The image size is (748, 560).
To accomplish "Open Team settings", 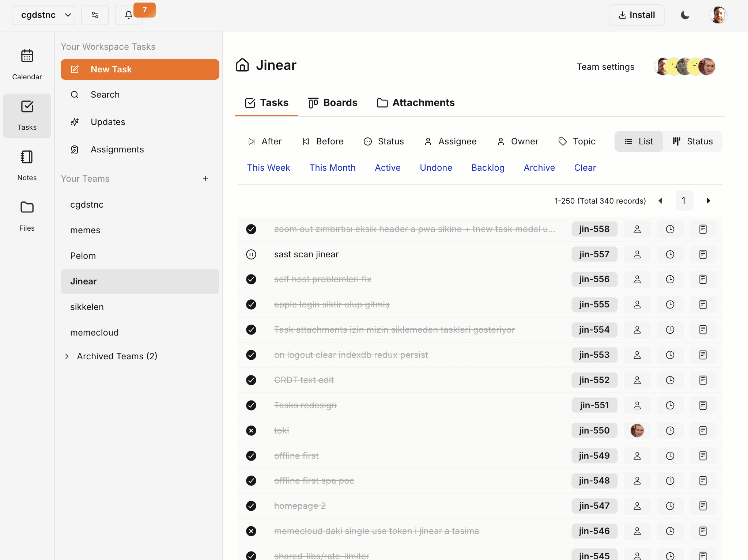I will (605, 67).
